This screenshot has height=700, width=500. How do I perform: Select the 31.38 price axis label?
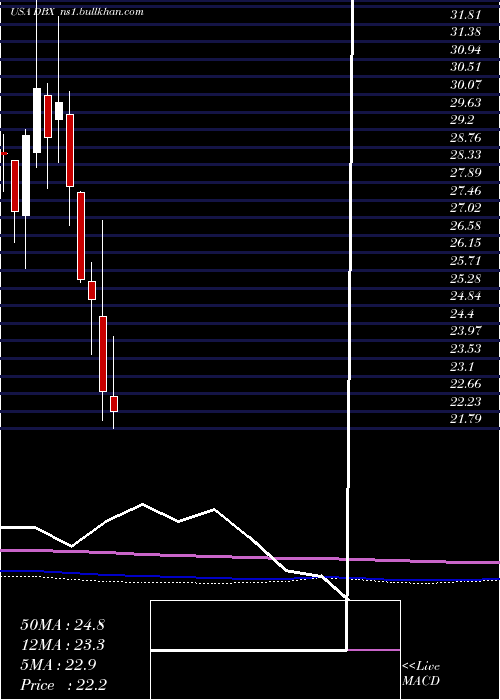(x=466, y=32)
